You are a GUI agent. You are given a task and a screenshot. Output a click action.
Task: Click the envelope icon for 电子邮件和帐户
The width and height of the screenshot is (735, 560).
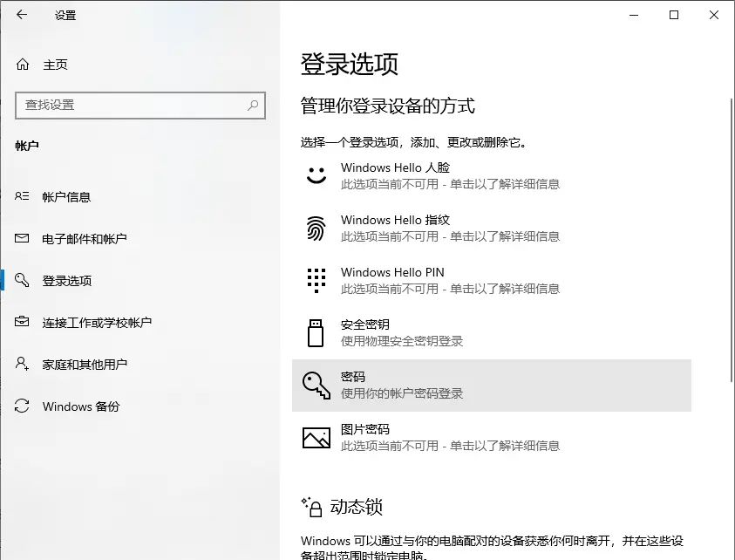[22, 238]
